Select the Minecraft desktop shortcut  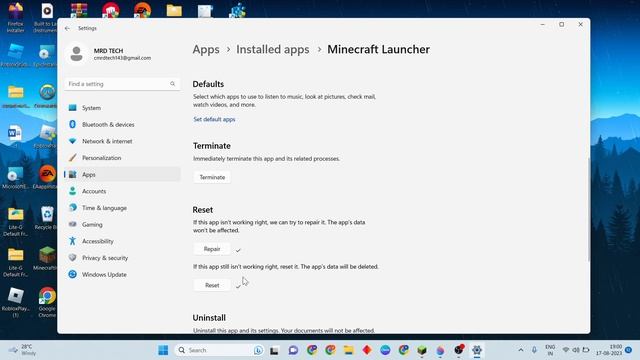click(x=47, y=259)
